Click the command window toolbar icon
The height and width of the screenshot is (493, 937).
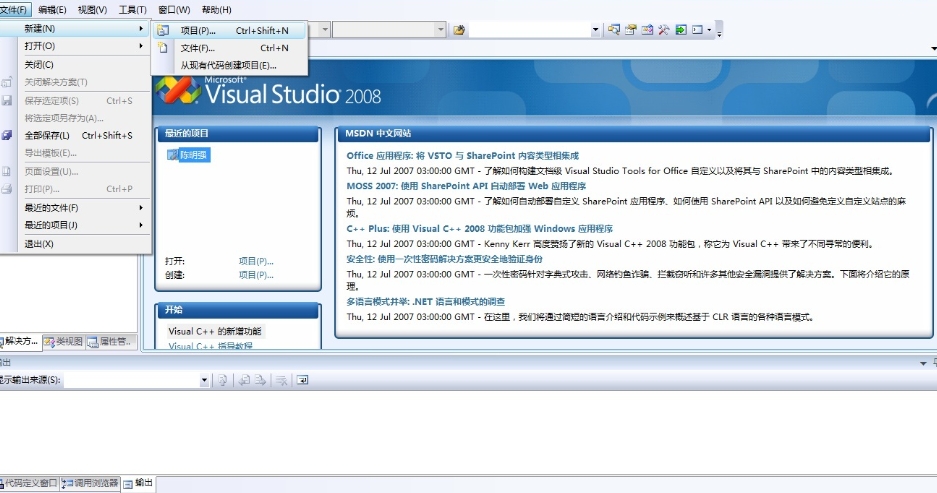697,30
